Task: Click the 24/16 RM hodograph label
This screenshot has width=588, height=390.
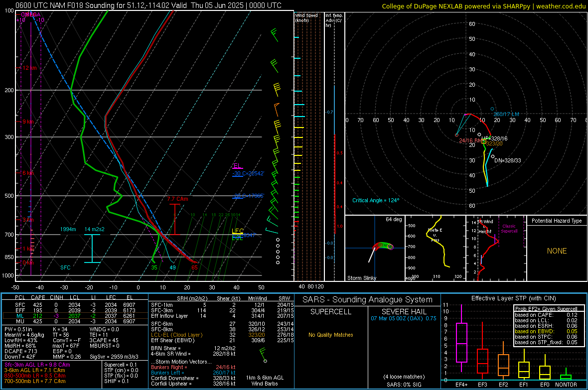Action: point(470,140)
